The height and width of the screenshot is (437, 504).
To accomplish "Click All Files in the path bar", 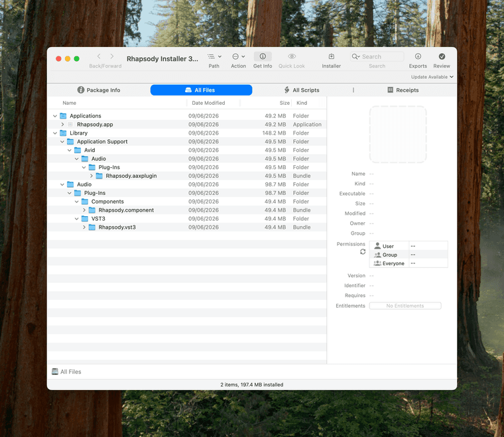I will coord(71,372).
